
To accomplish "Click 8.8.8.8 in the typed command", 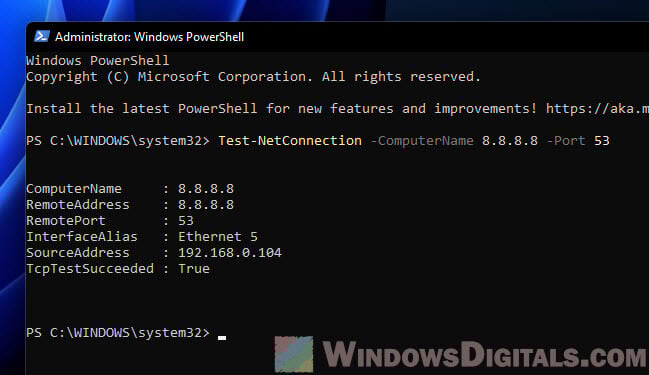I will pos(510,141).
